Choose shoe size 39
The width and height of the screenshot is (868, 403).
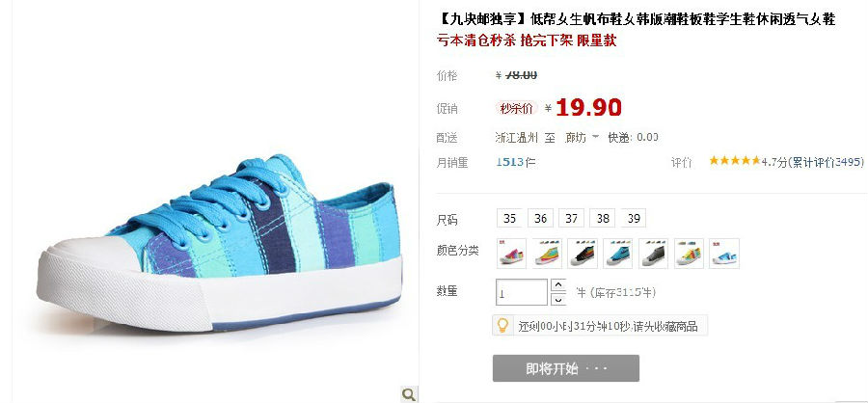click(x=634, y=218)
